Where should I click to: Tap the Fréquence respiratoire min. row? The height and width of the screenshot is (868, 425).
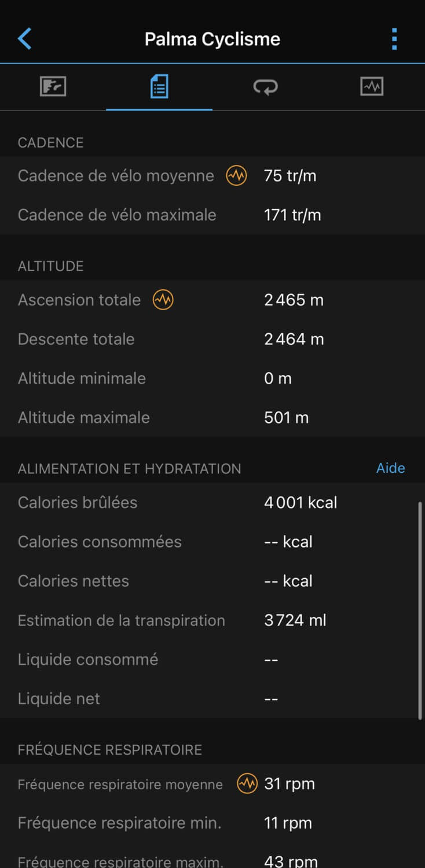coord(208,823)
